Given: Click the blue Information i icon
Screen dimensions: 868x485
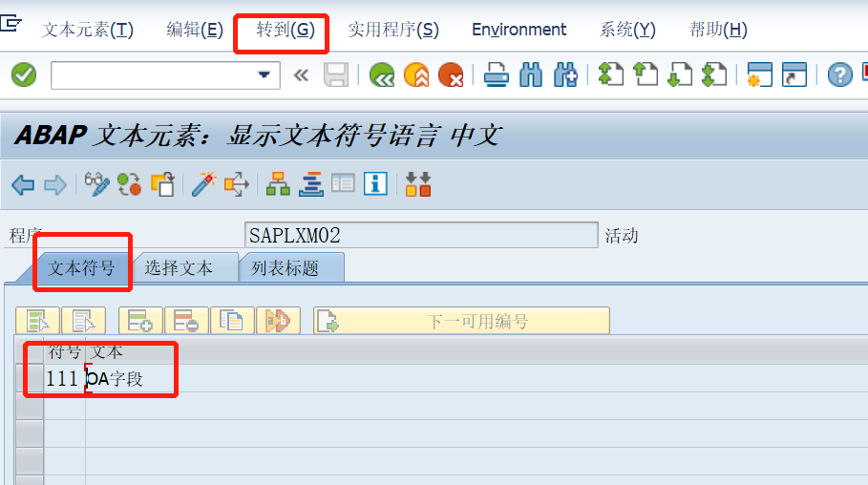Looking at the screenshot, I should pos(375,183).
